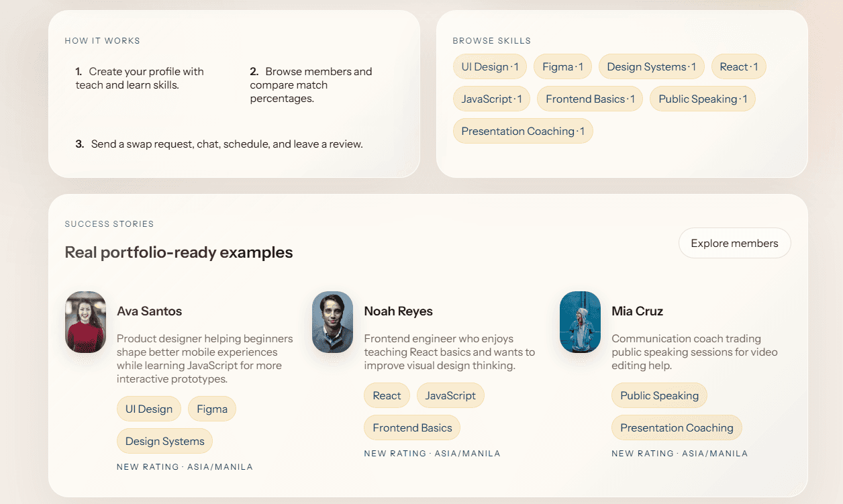Image resolution: width=843 pixels, height=504 pixels.
Task: Click the Frontend Basics skill chip
Action: 589,99
